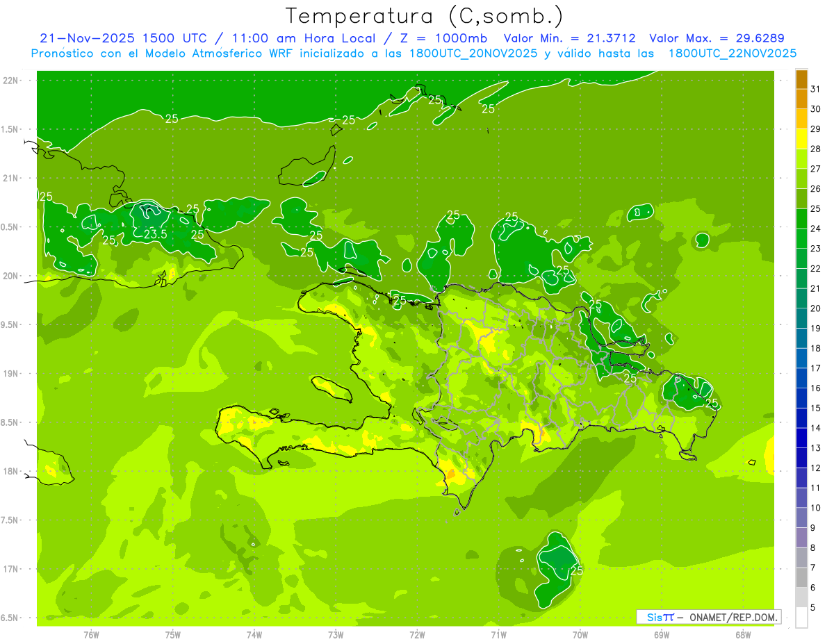
Task: Click the '18N' latitude axis label
Action: tap(10, 472)
